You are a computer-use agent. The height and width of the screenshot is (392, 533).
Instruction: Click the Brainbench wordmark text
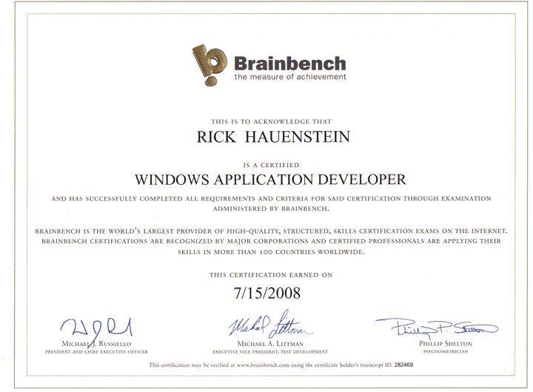[290, 64]
